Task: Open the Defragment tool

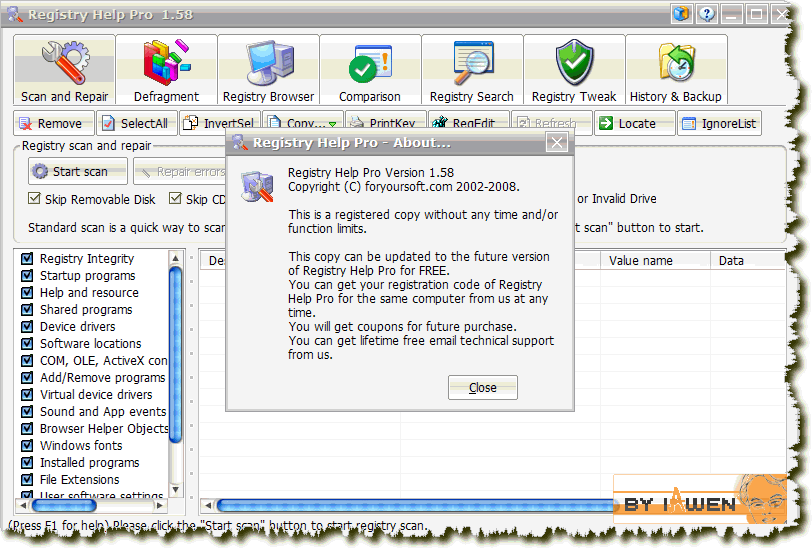Action: click(x=166, y=70)
